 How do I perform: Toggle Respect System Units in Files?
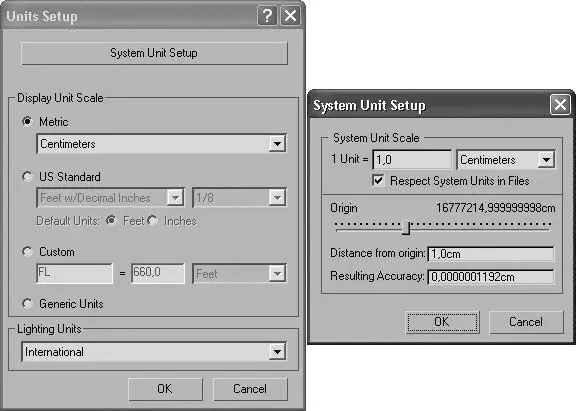click(x=378, y=180)
